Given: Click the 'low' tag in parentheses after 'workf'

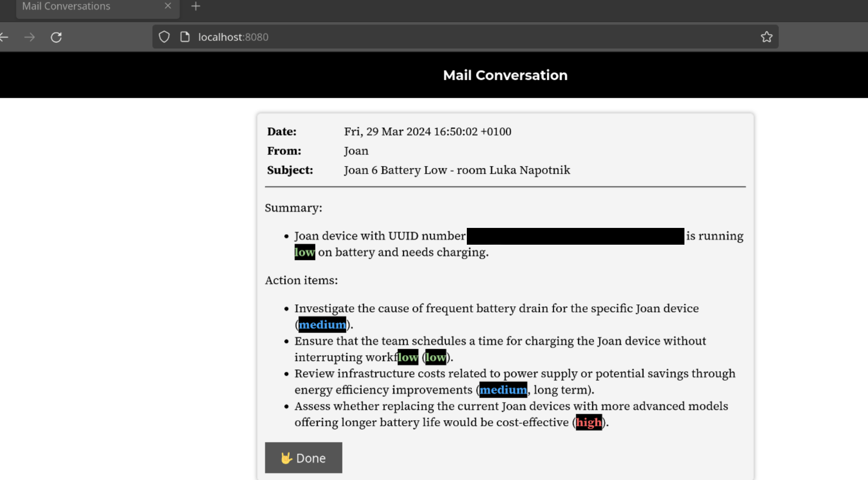Looking at the screenshot, I should pos(436,357).
